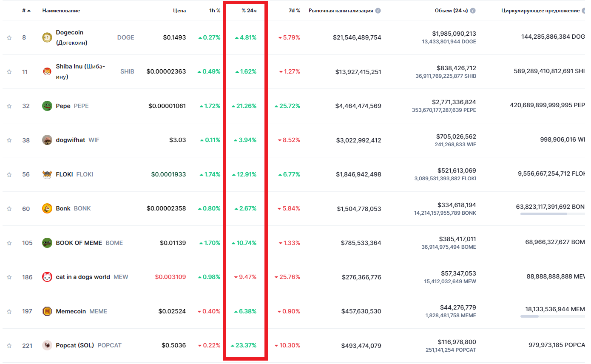Viewport: 591px width, 364px height.
Task: Toggle the watchlist star for Pepe
Action: 9,106
